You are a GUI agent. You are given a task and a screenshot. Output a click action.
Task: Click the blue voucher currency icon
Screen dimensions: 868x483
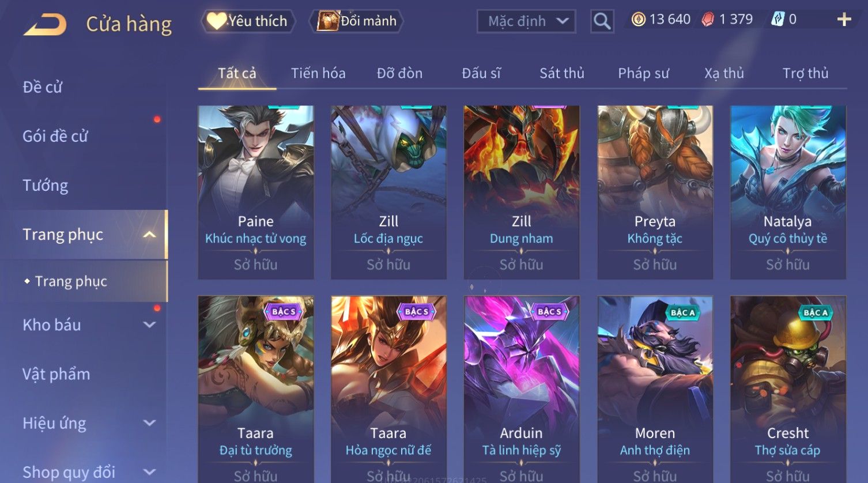pos(778,20)
